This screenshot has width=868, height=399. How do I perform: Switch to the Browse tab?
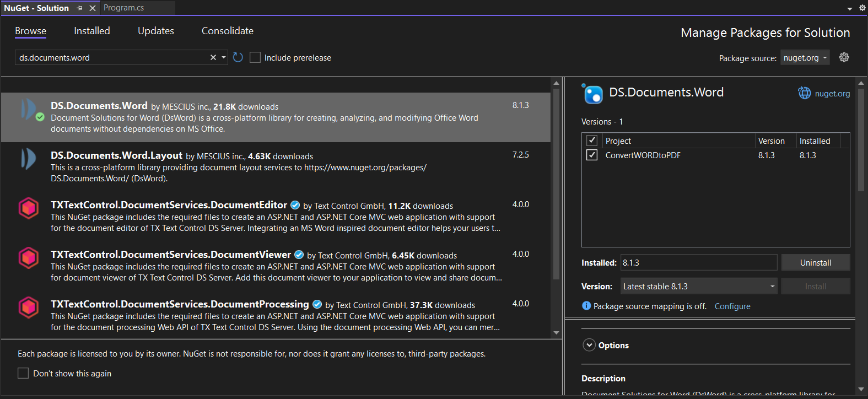30,31
